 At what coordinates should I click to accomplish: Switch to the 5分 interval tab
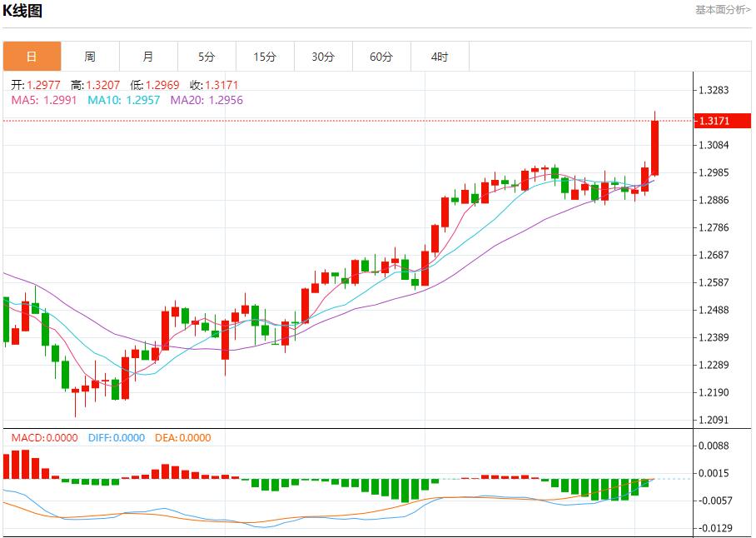206,57
